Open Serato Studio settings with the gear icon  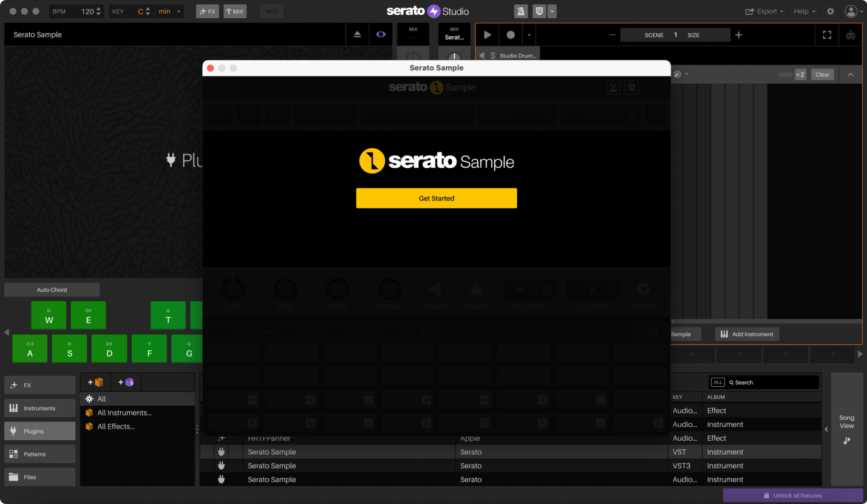[x=831, y=11]
